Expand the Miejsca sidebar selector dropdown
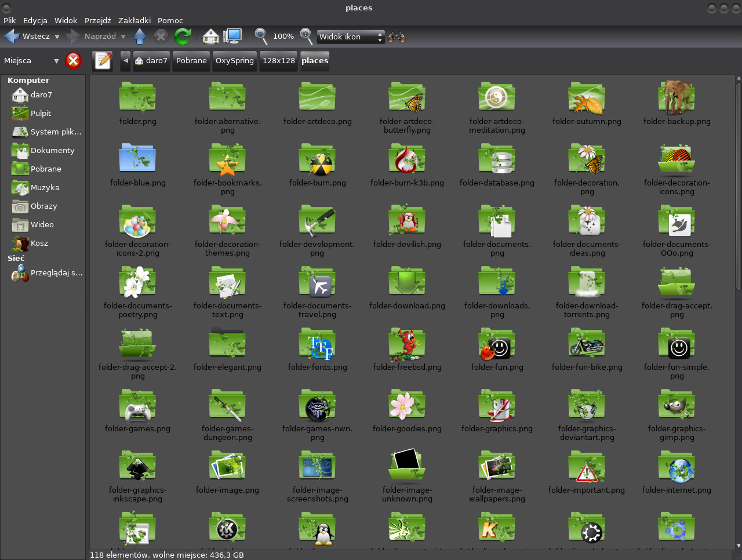Image resolution: width=742 pixels, height=560 pixels. pyautogui.click(x=56, y=61)
